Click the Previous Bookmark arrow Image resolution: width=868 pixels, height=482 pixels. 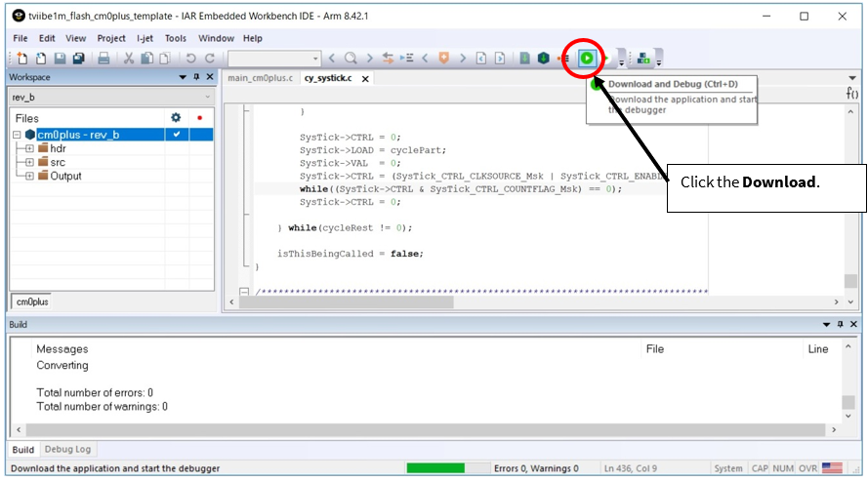coord(425,58)
